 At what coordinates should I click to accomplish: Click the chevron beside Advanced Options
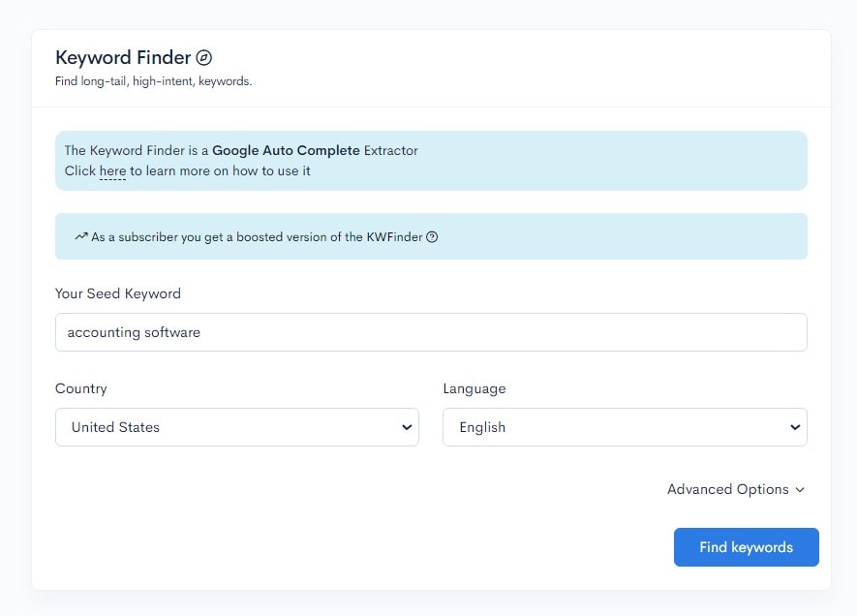(x=799, y=490)
